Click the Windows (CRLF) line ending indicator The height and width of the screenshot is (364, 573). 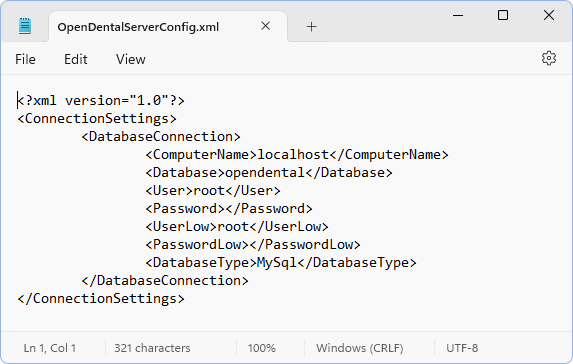(360, 348)
